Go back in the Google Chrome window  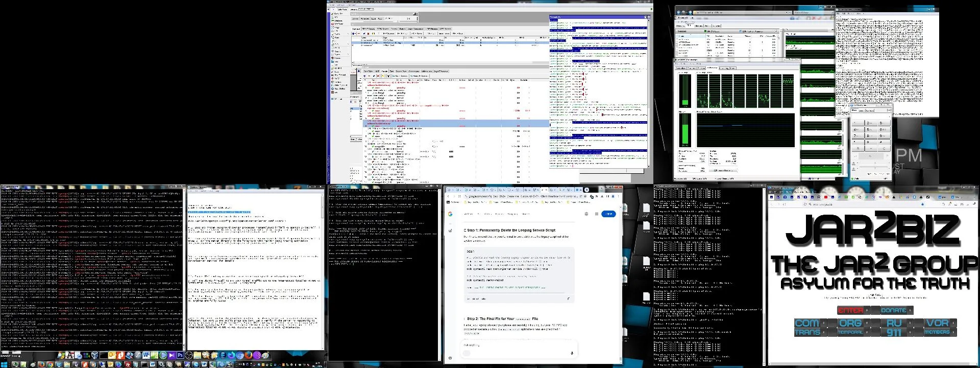point(448,196)
